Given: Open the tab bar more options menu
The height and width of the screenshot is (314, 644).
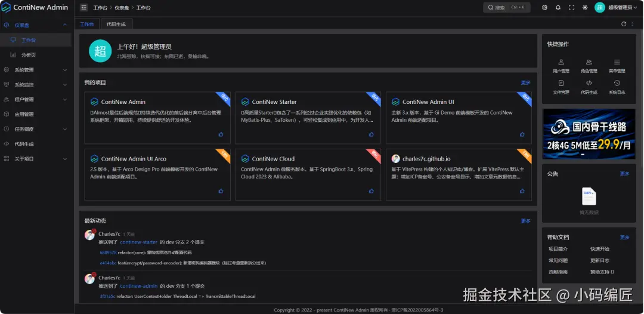Looking at the screenshot, I should click(x=632, y=24).
